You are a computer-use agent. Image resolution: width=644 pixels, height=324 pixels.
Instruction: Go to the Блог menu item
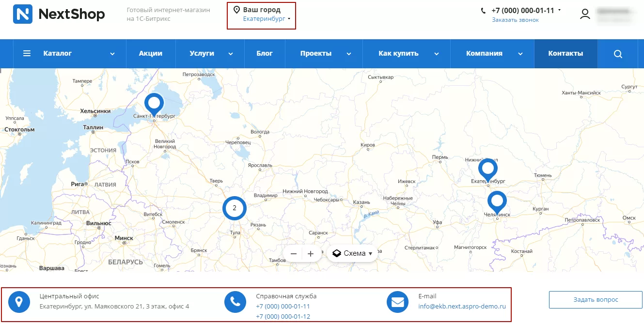coord(265,53)
